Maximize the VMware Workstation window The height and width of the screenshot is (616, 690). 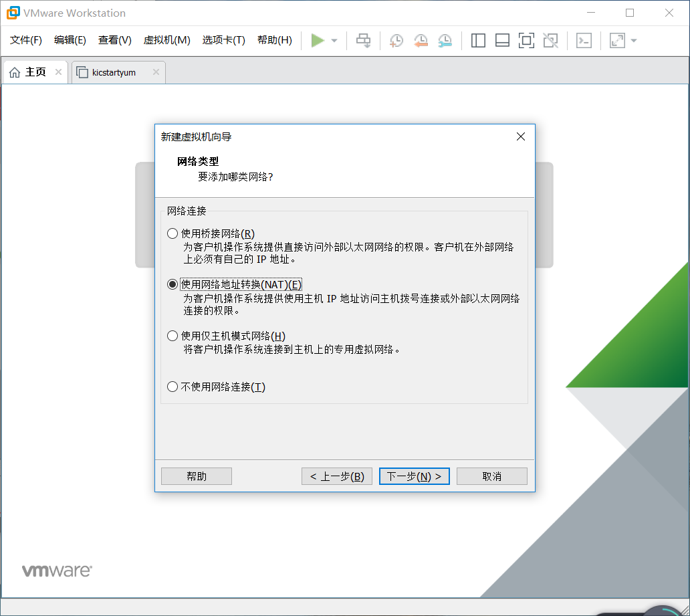click(x=630, y=13)
